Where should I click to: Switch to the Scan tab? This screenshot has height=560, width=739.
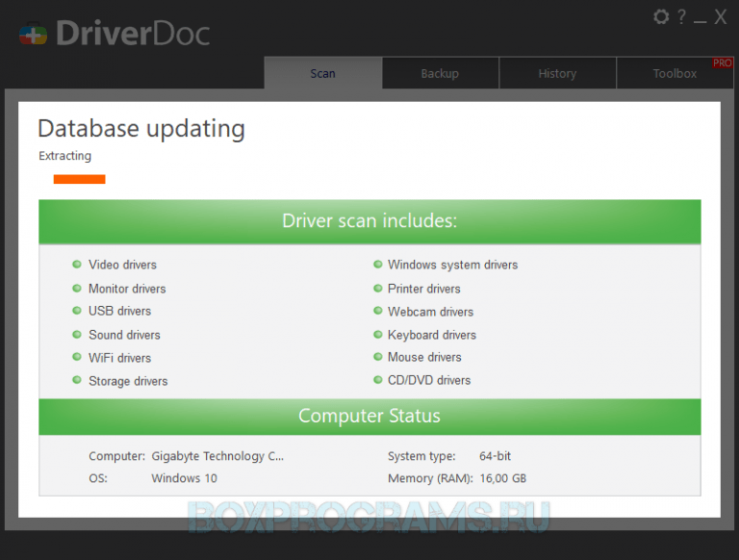pyautogui.click(x=322, y=74)
